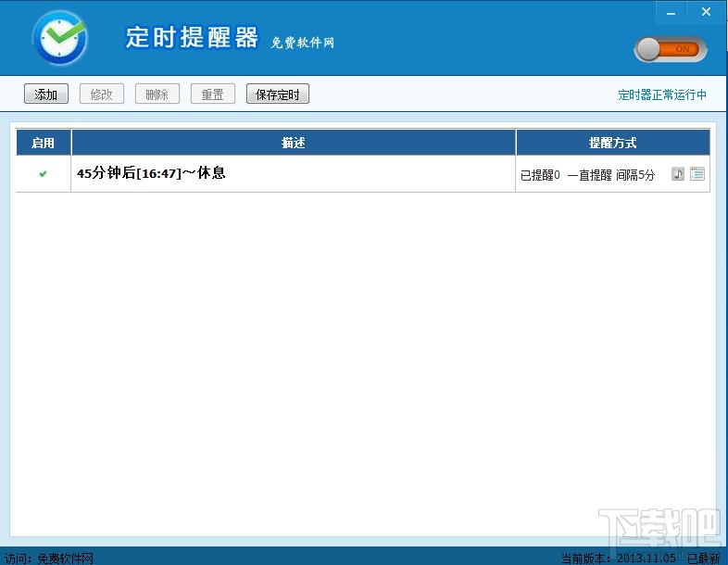Click the 描述 column header

pyautogui.click(x=294, y=143)
